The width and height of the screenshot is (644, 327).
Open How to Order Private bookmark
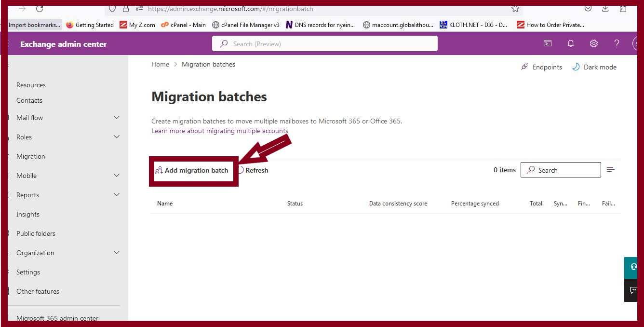click(550, 25)
